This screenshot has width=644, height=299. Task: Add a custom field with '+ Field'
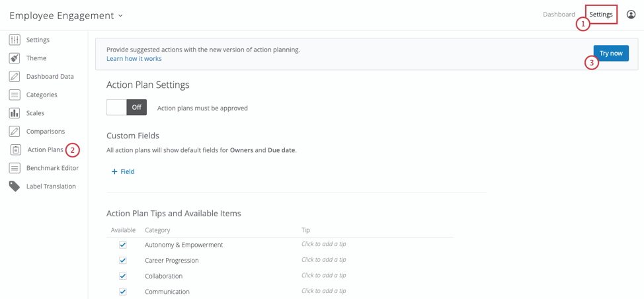tap(123, 172)
